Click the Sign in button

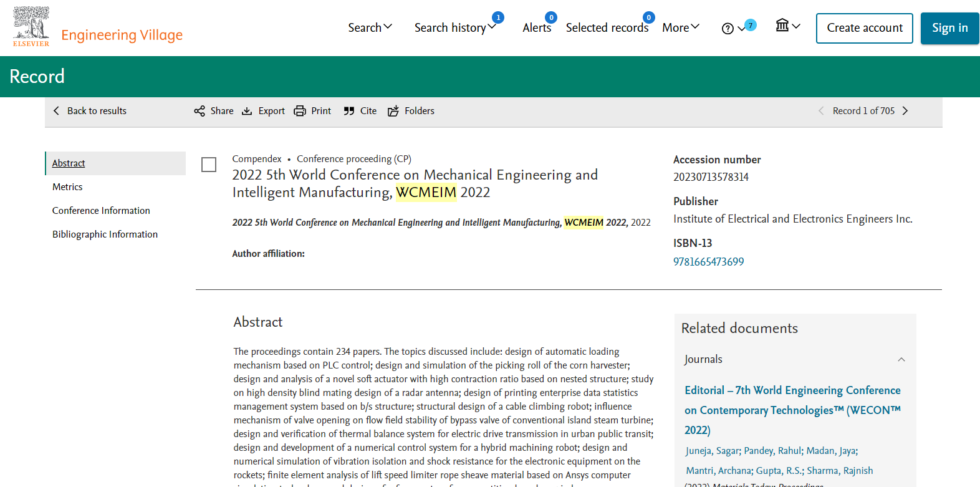coord(950,28)
